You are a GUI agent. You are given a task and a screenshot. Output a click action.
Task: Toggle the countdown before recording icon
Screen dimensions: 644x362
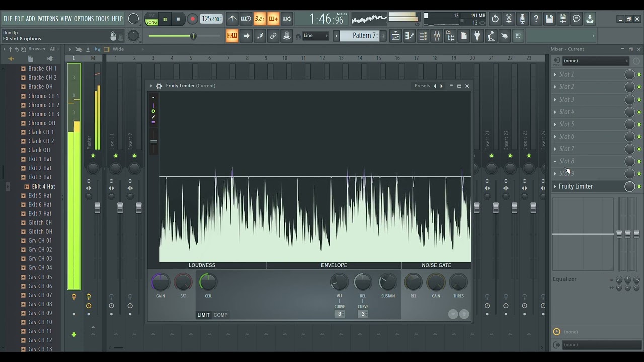point(259,19)
